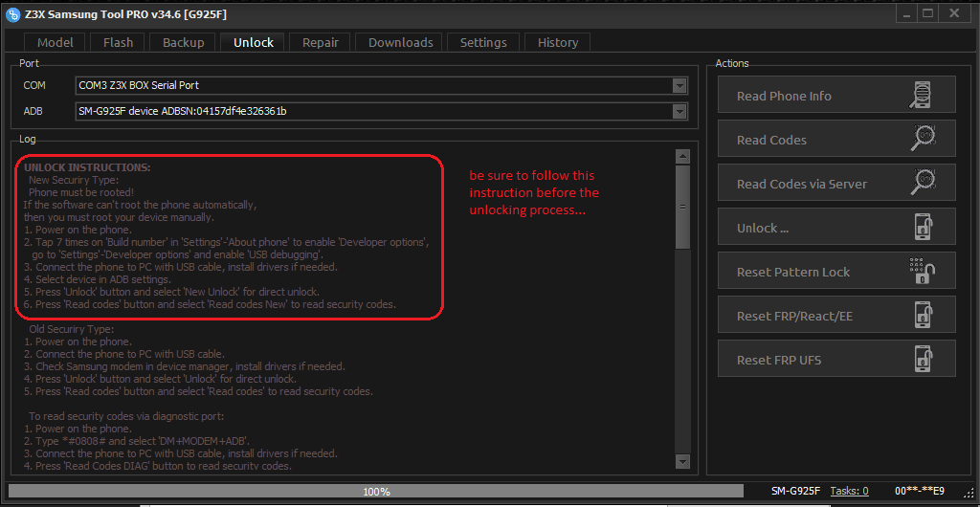Viewport: 980px width, 507px height.
Task: Click the Reset FRP/React/EE button label
Action: 794,317
